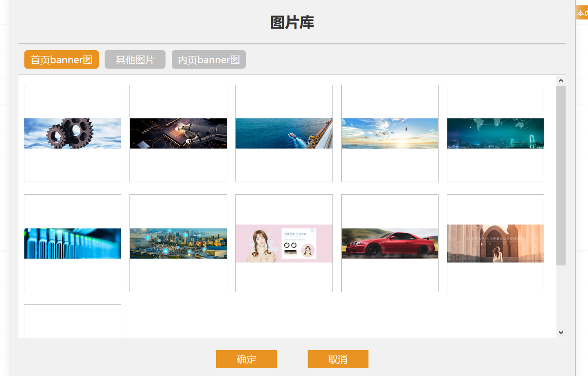Pick the ship at sea banner image
This screenshot has height=376, width=588.
284,133
